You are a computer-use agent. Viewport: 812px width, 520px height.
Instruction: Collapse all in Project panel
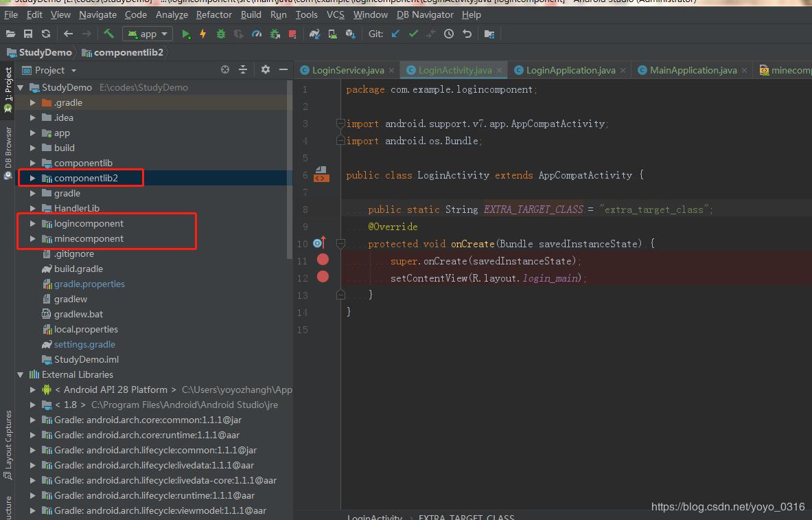tap(243, 69)
